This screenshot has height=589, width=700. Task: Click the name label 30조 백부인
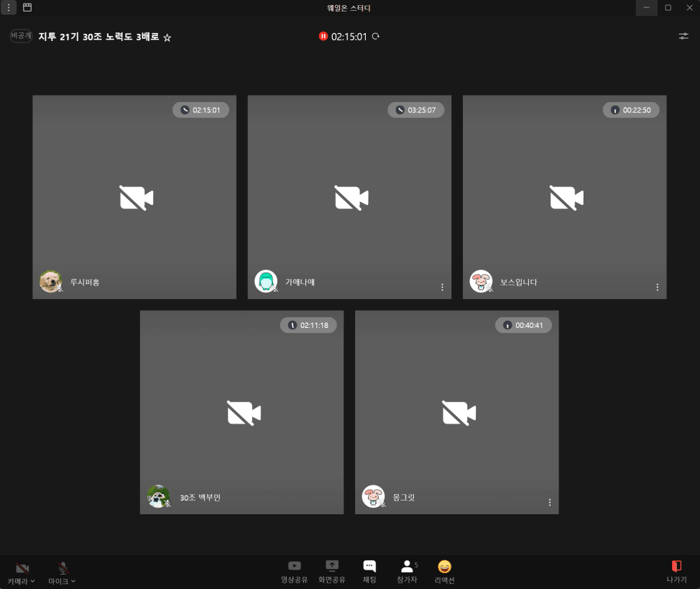pyautogui.click(x=200, y=498)
